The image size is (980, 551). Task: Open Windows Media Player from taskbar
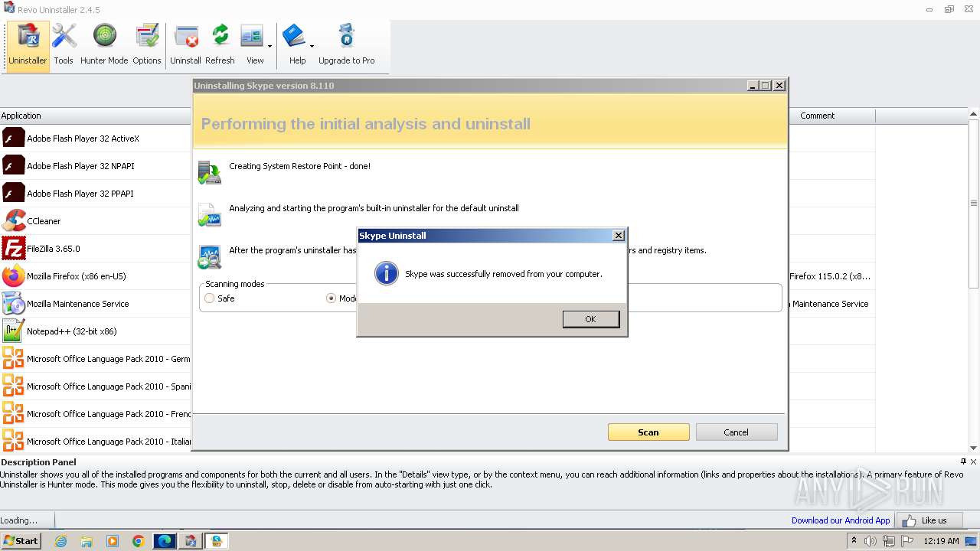pyautogui.click(x=113, y=541)
